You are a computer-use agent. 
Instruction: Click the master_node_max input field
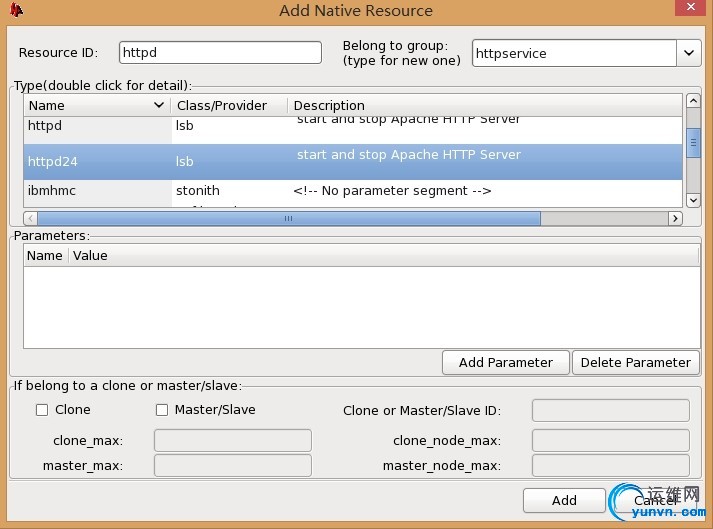pos(611,465)
